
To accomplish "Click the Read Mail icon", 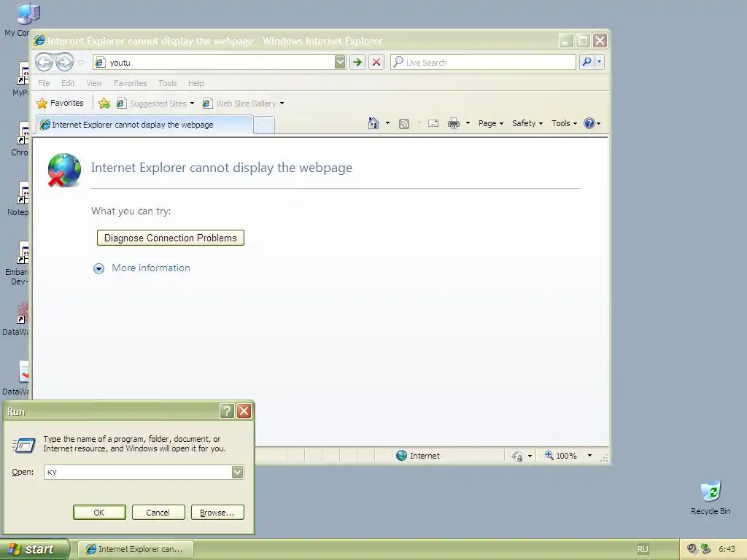I will (x=433, y=123).
